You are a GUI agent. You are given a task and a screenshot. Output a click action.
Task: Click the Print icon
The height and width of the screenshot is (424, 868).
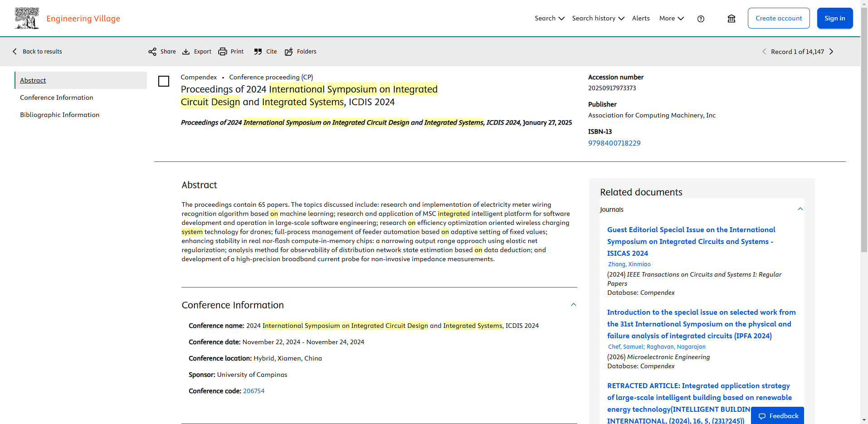point(223,52)
